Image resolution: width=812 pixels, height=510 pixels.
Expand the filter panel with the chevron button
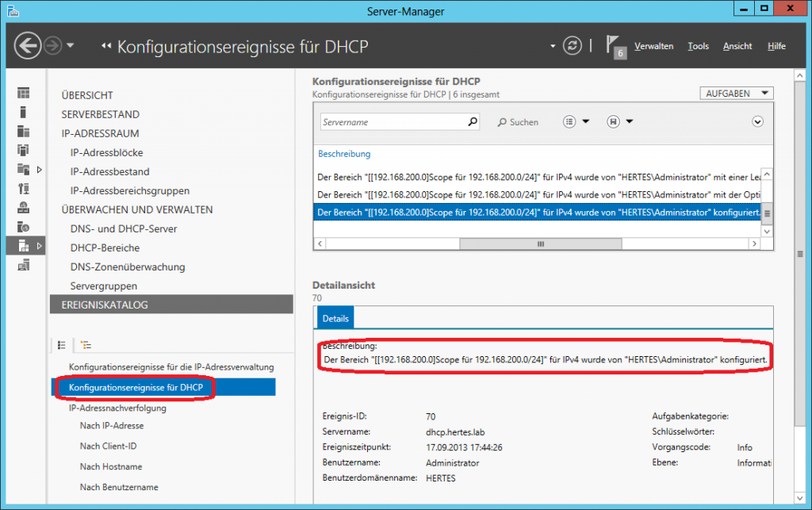tap(757, 122)
